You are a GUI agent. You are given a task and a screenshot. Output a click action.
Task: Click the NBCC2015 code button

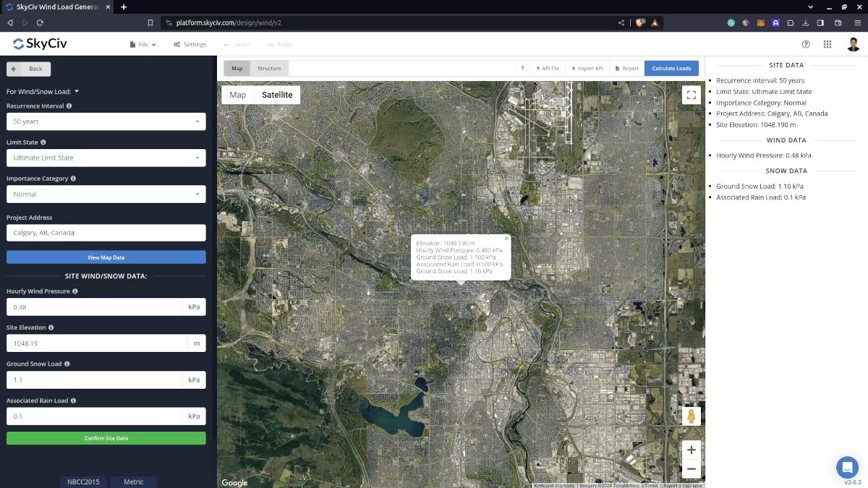coord(83,481)
